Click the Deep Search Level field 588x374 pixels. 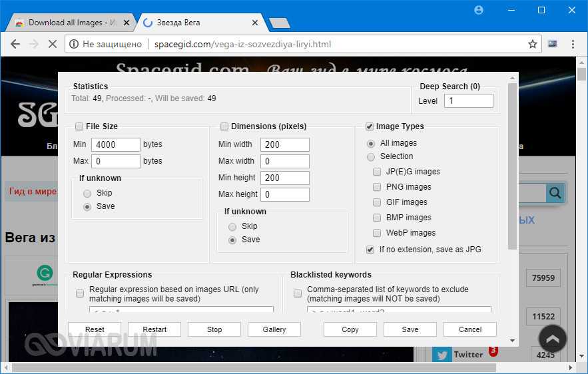(469, 101)
